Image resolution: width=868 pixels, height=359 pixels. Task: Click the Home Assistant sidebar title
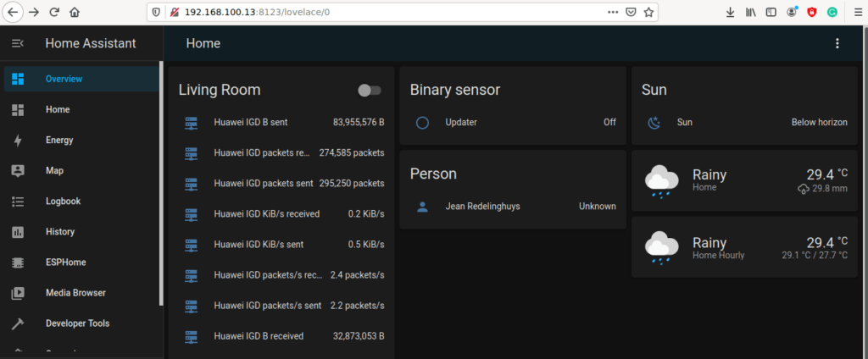[x=91, y=43]
